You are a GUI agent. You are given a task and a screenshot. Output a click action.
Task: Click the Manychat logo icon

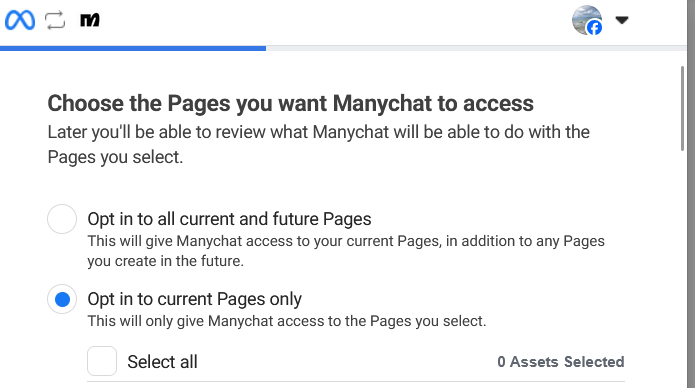pos(90,20)
